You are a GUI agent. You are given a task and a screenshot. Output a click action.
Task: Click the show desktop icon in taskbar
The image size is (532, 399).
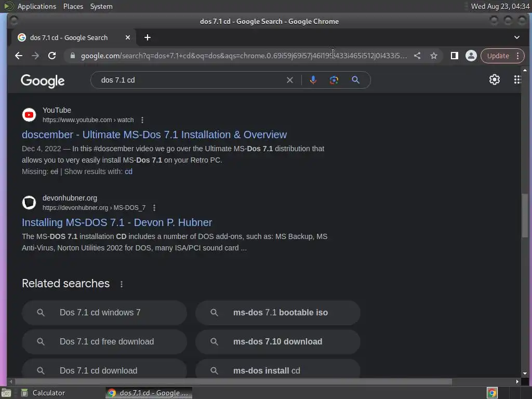coord(6,393)
